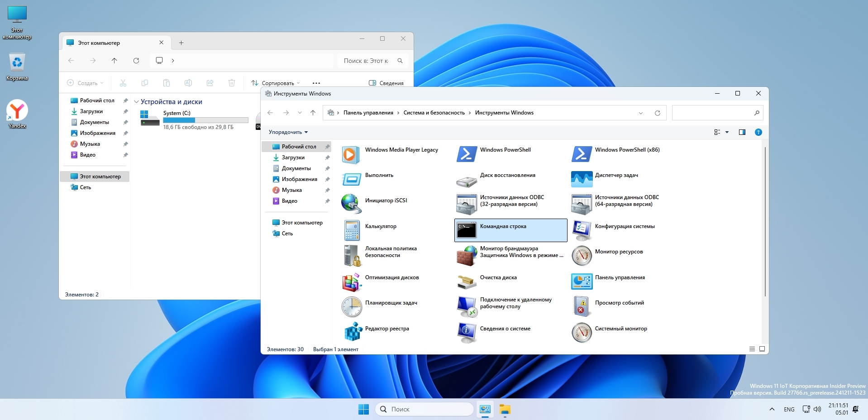
Task: Collapse Устройства и диски group
Action: point(136,102)
